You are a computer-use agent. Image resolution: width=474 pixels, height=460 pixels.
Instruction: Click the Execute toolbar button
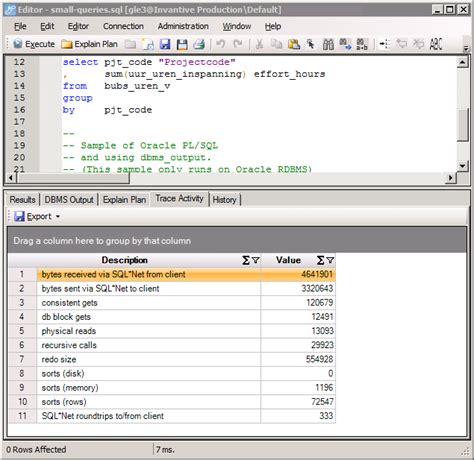click(34, 44)
